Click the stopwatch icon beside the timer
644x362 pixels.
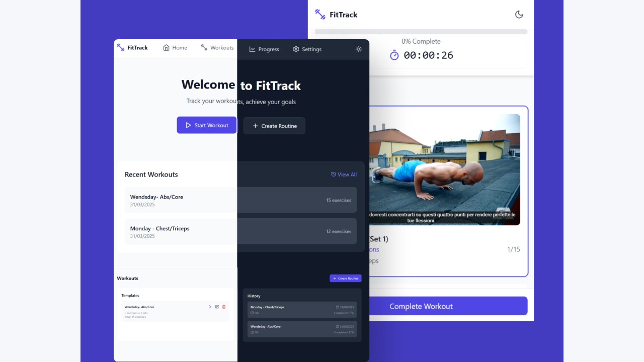(x=394, y=55)
